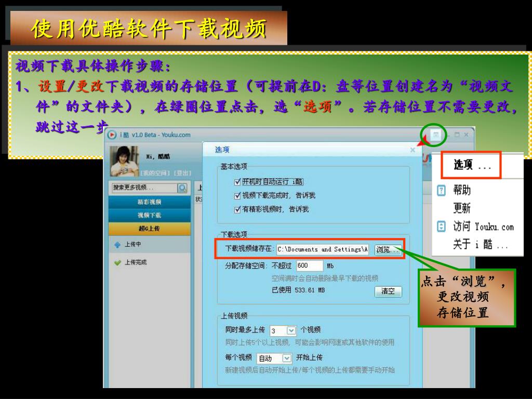Click the '已使用 533.61 MB' text
Screen dimensions: 532x399
[298, 290]
